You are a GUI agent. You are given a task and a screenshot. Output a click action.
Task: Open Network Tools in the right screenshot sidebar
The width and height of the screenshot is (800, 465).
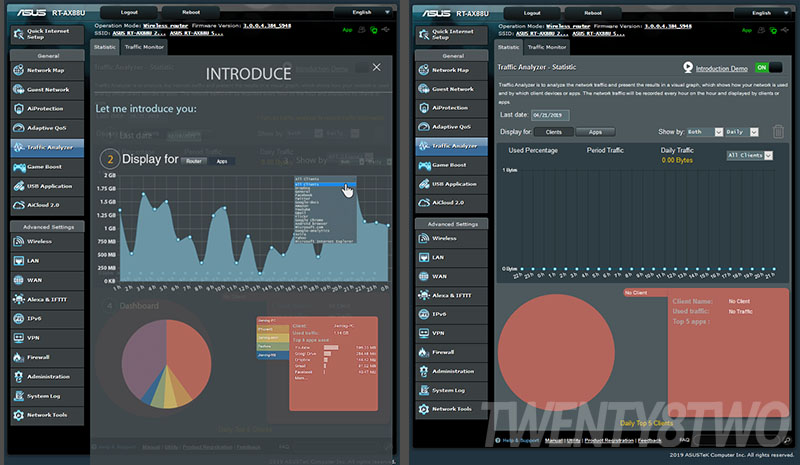click(452, 409)
